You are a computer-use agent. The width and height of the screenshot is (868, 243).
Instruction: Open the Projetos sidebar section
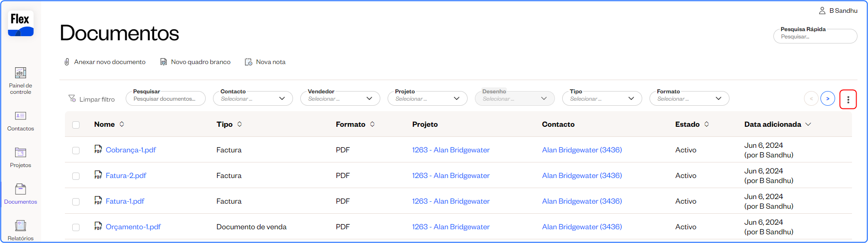(x=21, y=158)
